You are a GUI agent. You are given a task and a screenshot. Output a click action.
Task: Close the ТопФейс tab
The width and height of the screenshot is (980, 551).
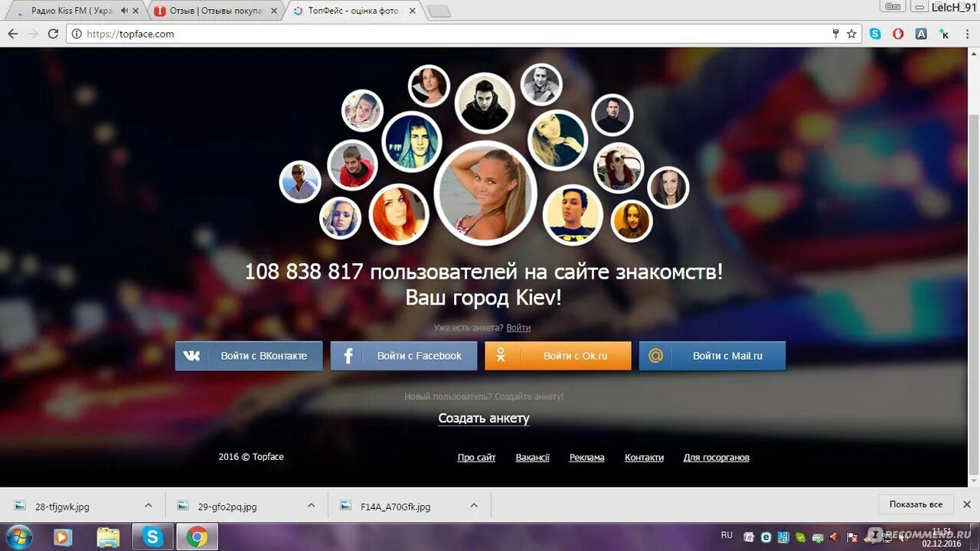413,11
